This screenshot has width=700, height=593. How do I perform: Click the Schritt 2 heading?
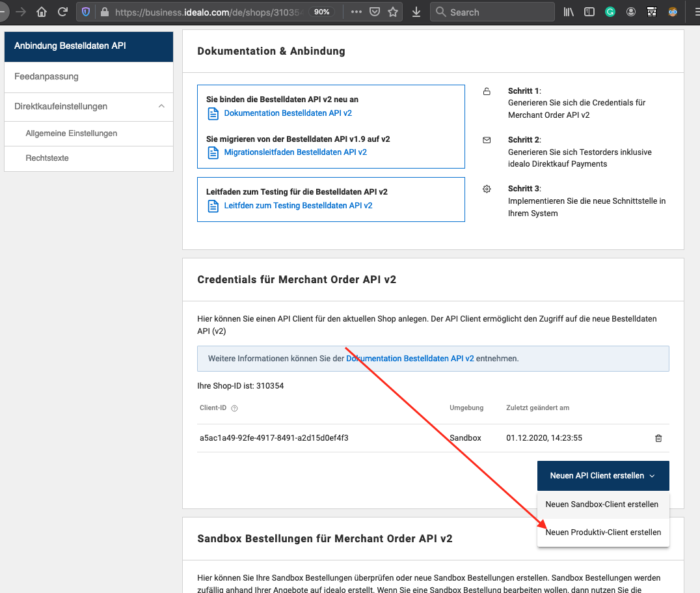[524, 140]
